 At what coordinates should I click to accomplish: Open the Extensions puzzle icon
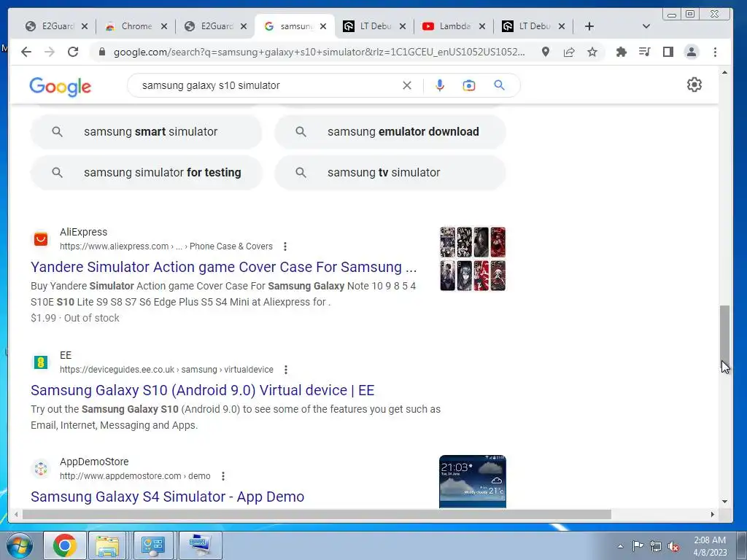pyautogui.click(x=622, y=52)
